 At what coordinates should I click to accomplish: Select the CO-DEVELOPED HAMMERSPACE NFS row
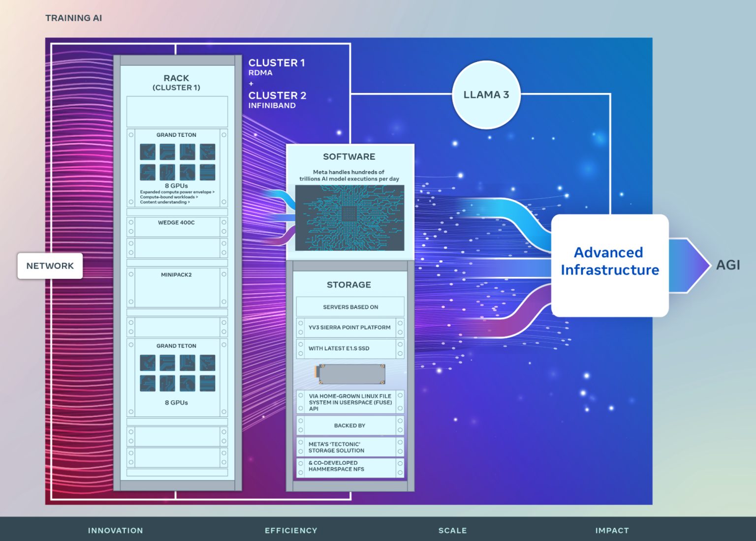point(350,467)
